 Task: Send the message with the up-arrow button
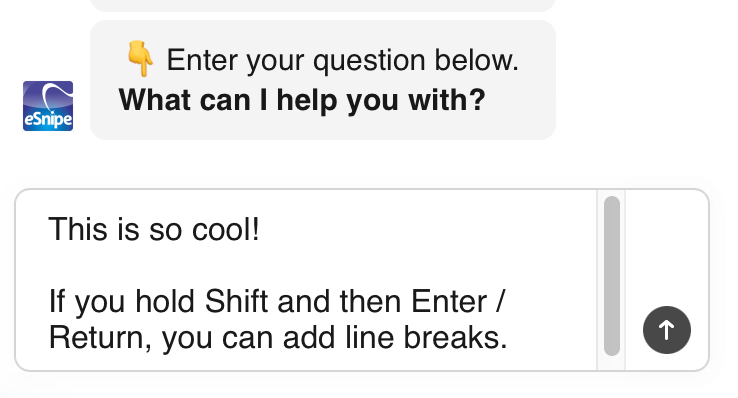tap(666, 330)
